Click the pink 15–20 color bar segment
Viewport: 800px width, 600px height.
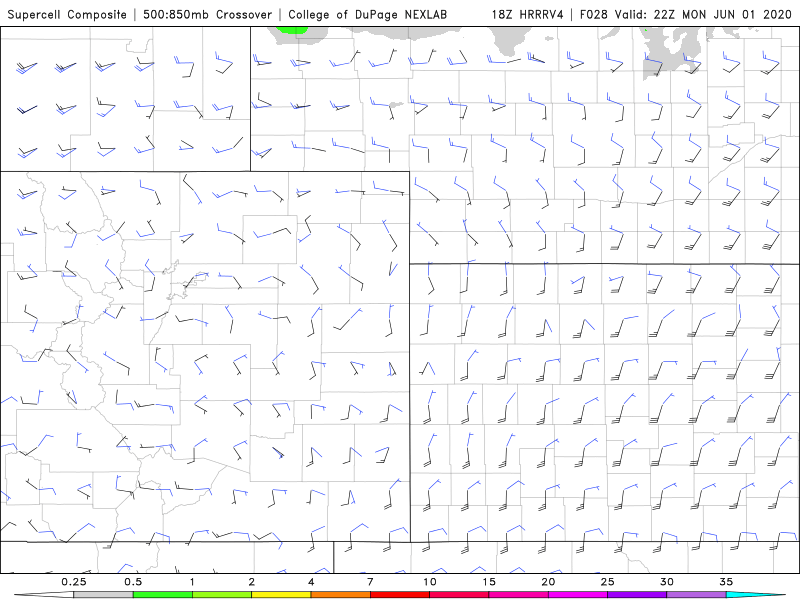coord(518,595)
